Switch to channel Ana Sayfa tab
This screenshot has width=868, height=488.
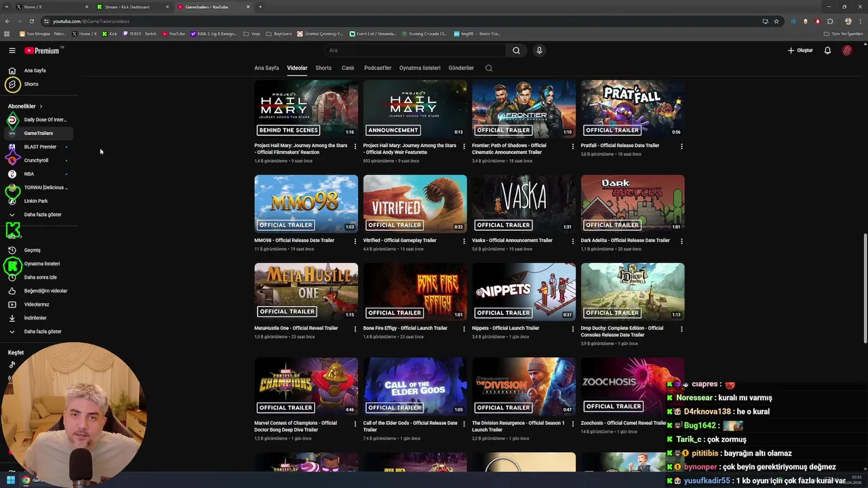pyautogui.click(x=267, y=68)
